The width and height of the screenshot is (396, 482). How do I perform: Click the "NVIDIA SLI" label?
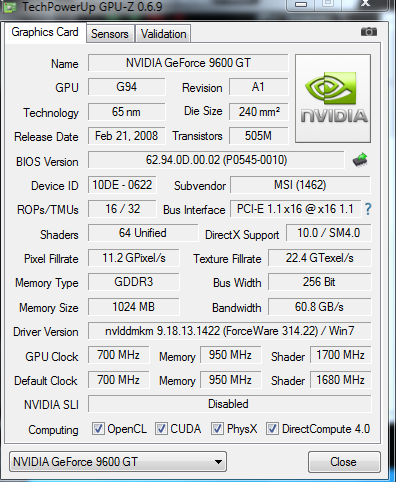(x=51, y=405)
